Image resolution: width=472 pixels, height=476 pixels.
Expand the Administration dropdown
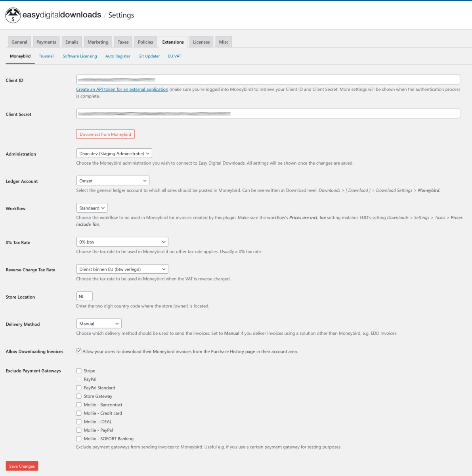click(x=114, y=154)
